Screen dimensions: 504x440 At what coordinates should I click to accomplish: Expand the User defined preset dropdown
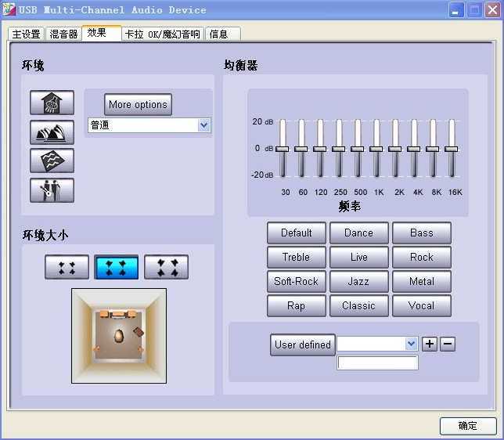coord(411,344)
